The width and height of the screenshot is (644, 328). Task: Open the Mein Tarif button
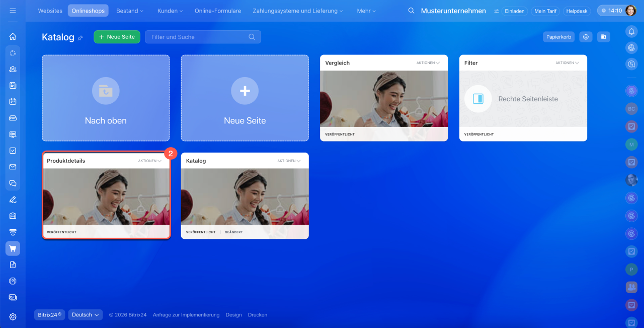coord(545,11)
